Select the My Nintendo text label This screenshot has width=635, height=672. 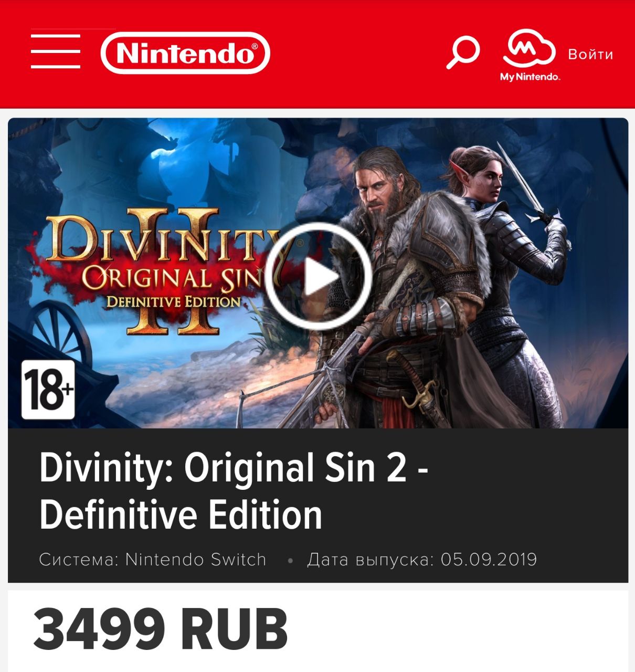tap(530, 77)
